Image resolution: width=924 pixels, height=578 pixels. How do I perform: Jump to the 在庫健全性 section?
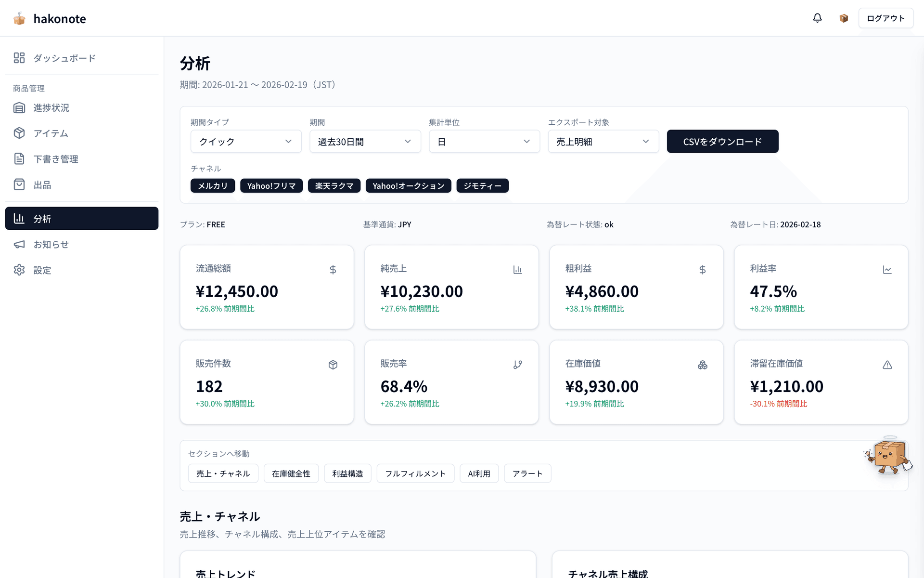click(291, 473)
